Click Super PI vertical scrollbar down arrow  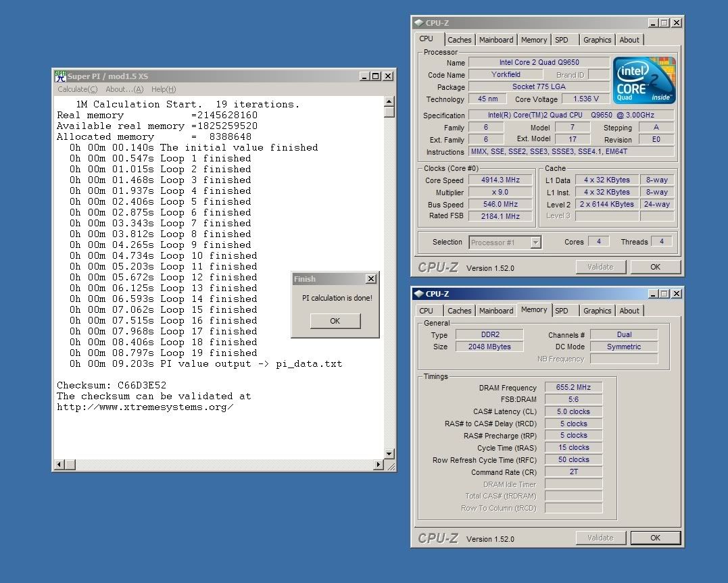[x=389, y=453]
